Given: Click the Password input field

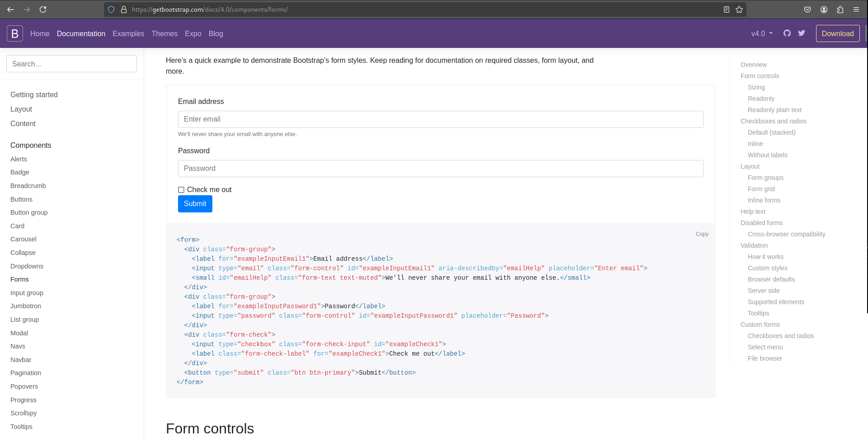Looking at the screenshot, I should pyautogui.click(x=441, y=169).
